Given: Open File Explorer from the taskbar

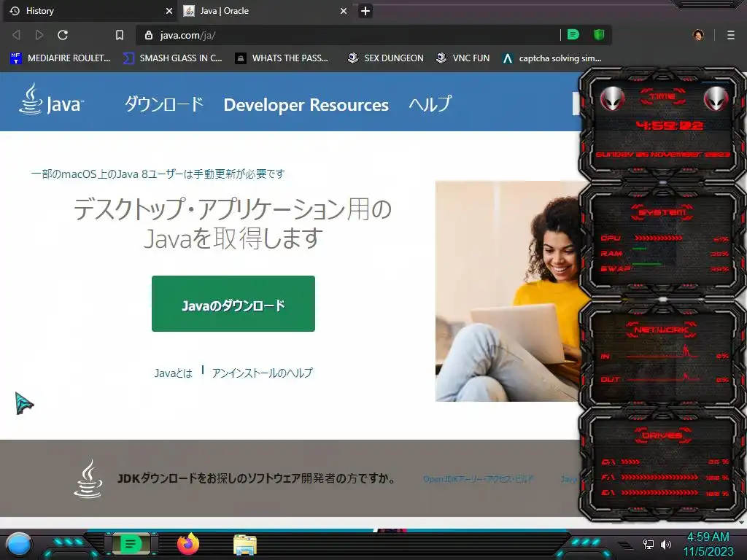Looking at the screenshot, I should point(245,545).
